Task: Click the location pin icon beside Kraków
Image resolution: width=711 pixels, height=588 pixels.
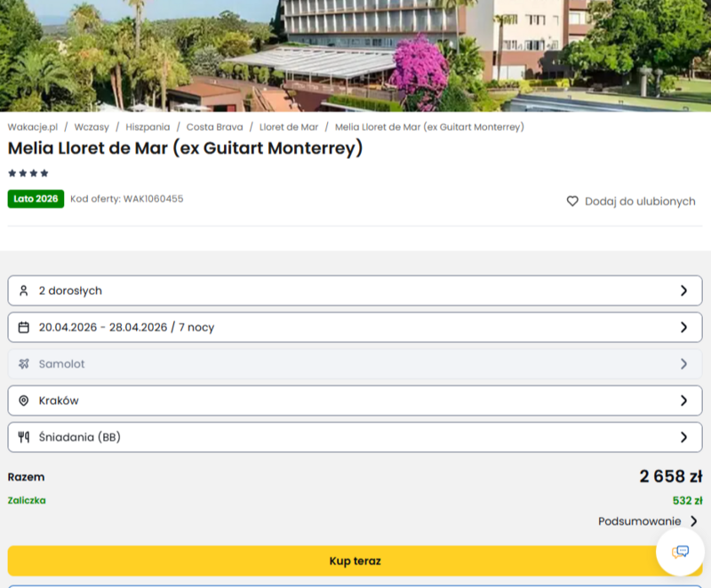Action: pyautogui.click(x=24, y=401)
